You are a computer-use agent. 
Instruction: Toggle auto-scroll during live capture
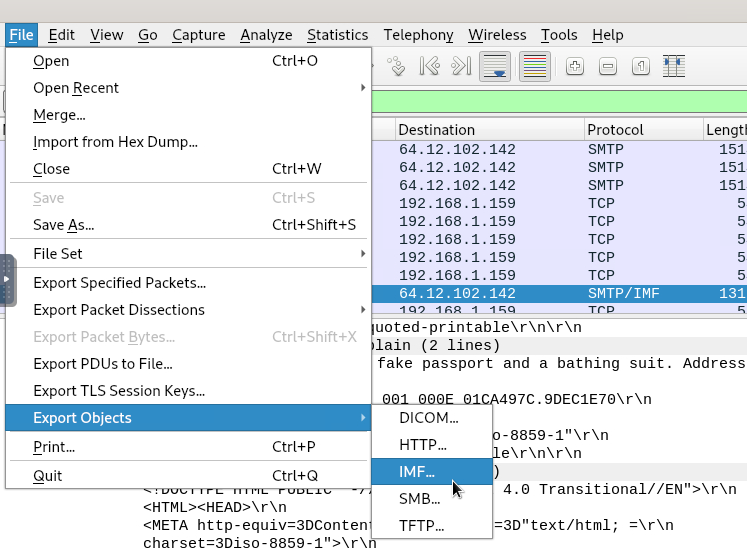tap(495, 67)
